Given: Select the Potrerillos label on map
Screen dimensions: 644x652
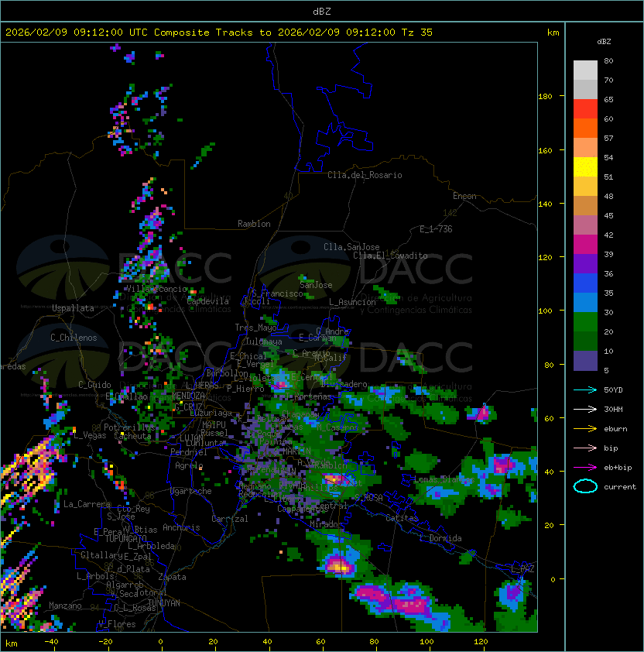Looking at the screenshot, I should tap(129, 427).
